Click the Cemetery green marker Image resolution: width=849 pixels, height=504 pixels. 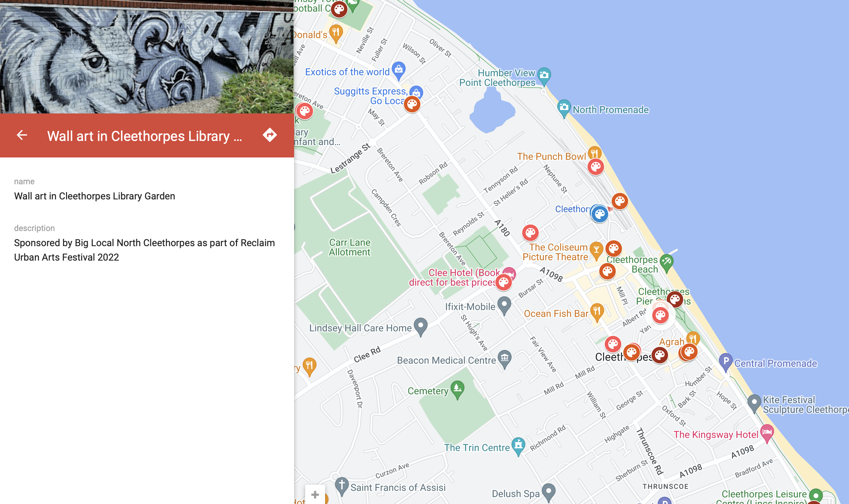tap(457, 389)
